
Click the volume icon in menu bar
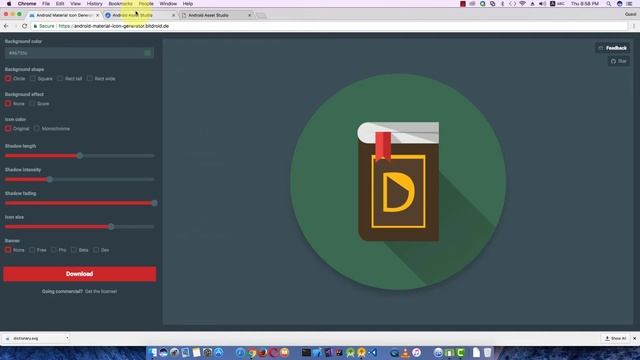pos(542,4)
